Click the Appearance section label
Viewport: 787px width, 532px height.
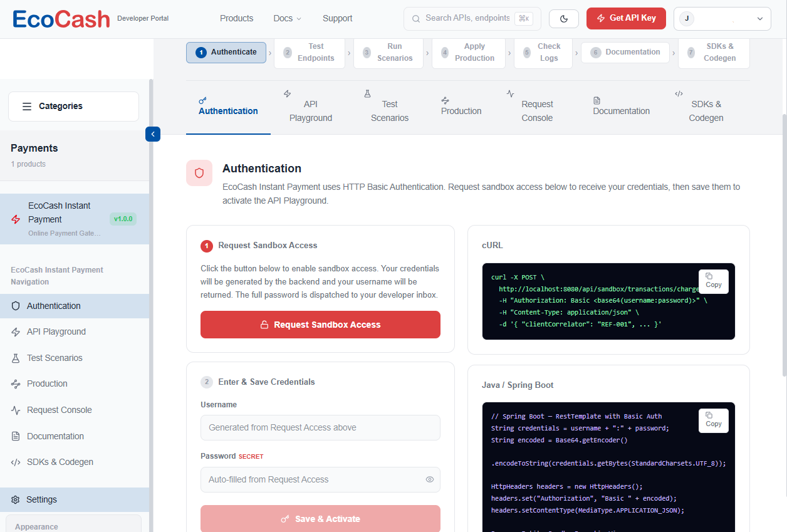click(36, 527)
